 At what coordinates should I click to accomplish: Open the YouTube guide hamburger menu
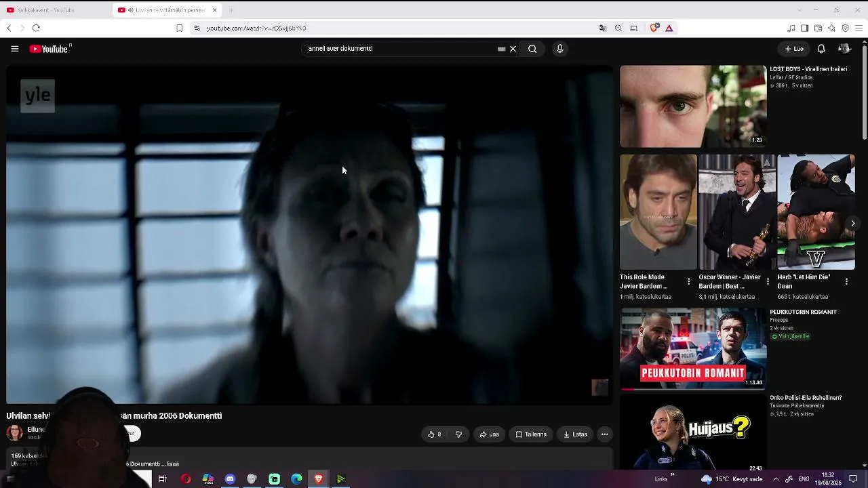coord(14,49)
